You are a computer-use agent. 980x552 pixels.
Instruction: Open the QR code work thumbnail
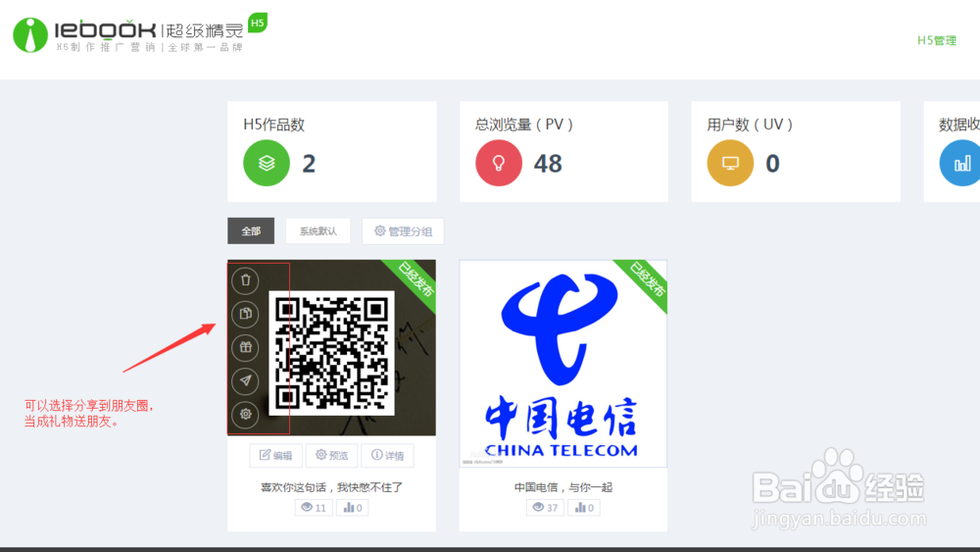(x=332, y=348)
